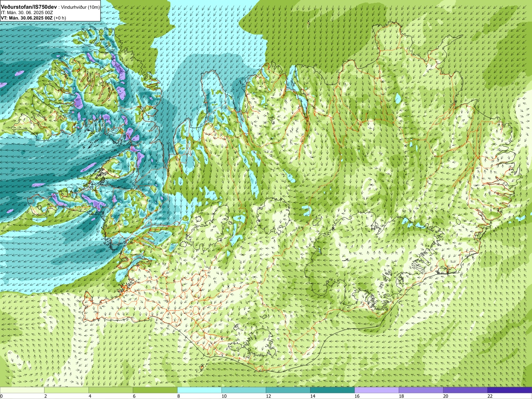Click the 'VT: Mán. 30.06.2025 00Z (+0 h)' line
Viewport: 532px width, 399px height.
33,18
